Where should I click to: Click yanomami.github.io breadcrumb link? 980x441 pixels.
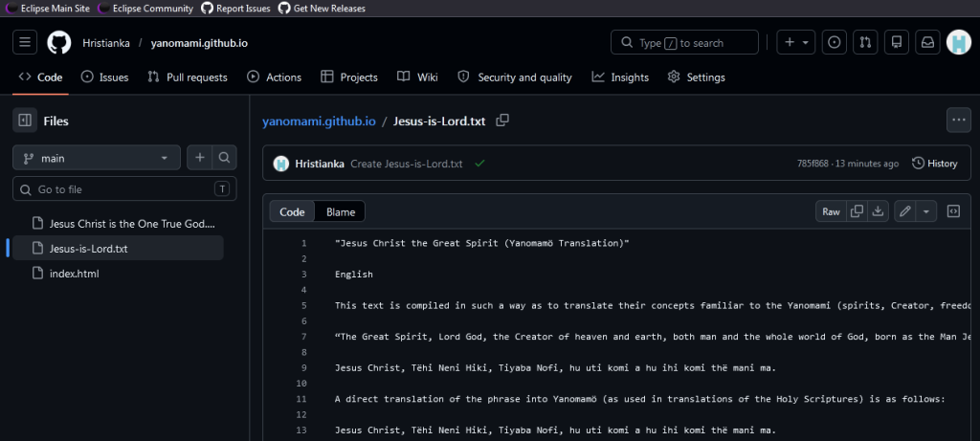[319, 121]
